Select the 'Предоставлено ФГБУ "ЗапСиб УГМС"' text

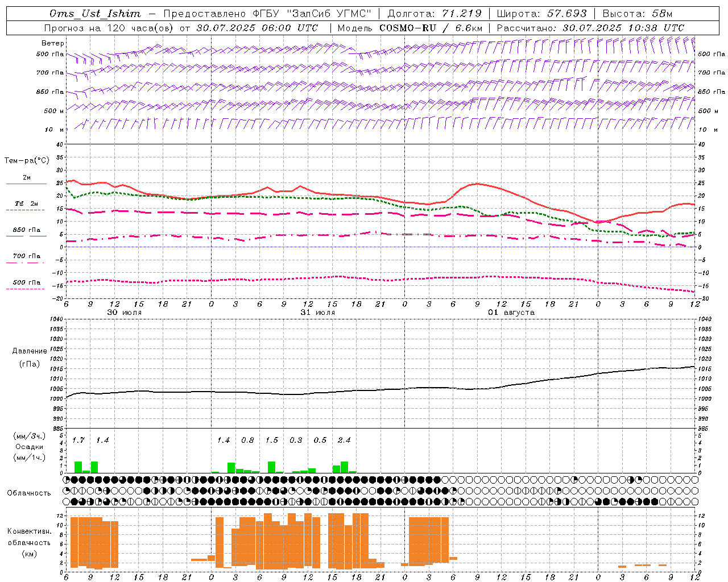[267, 14]
